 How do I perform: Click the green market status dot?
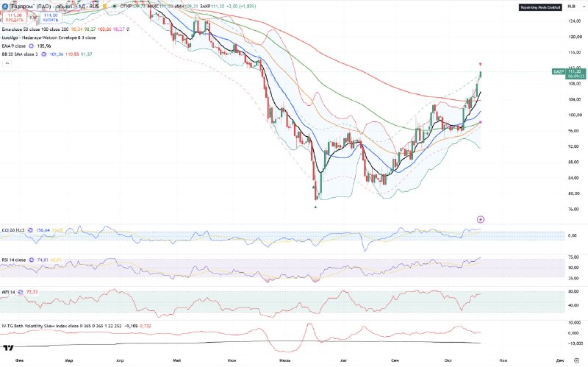pos(114,7)
